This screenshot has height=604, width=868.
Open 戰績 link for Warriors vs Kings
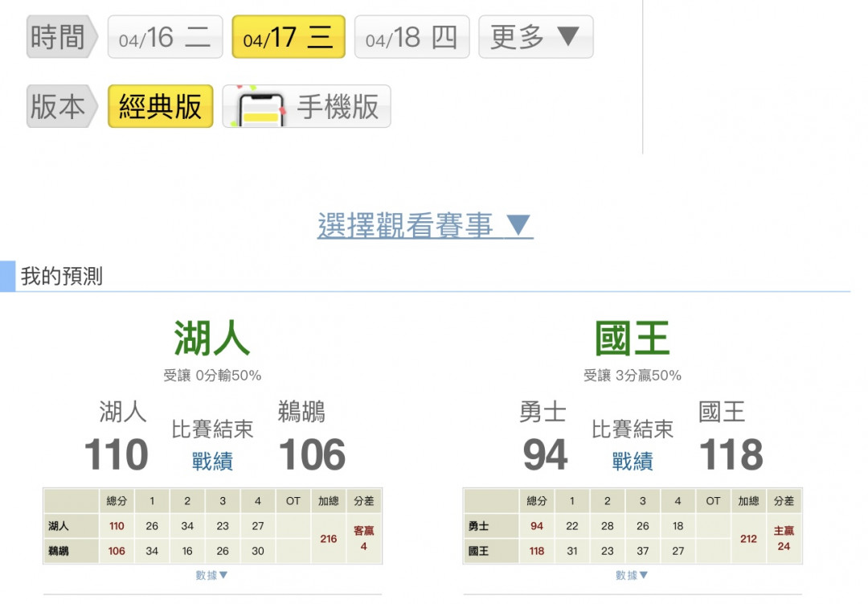coord(633,461)
